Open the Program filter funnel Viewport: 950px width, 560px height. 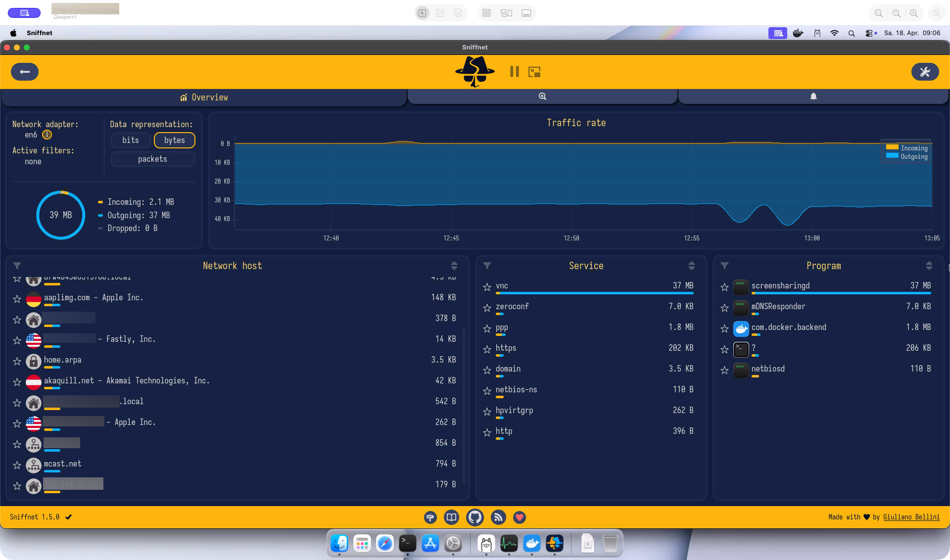[x=724, y=266]
